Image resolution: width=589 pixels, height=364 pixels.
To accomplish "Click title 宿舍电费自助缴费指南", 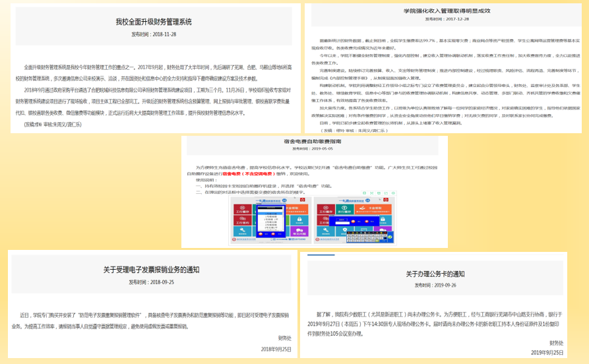I will 313,142.
